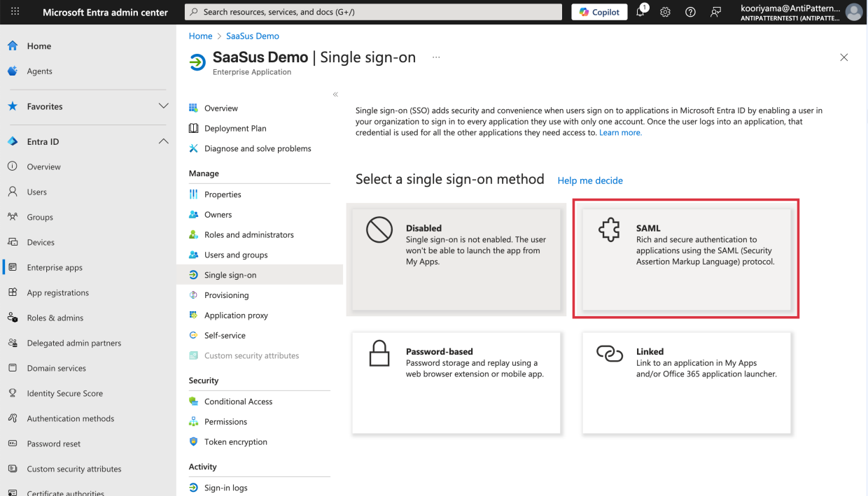The width and height of the screenshot is (868, 496).
Task: Follow the Home breadcrumb link
Action: [x=200, y=36]
